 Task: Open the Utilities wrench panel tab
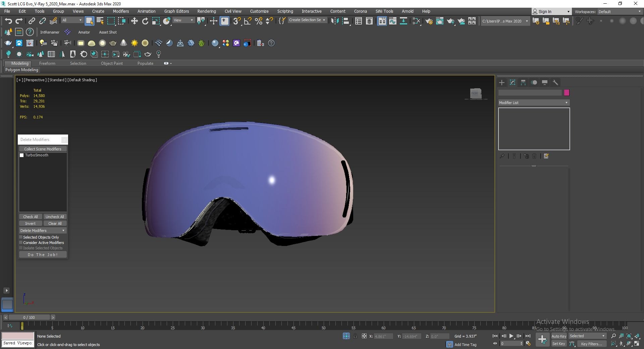pyautogui.click(x=555, y=83)
